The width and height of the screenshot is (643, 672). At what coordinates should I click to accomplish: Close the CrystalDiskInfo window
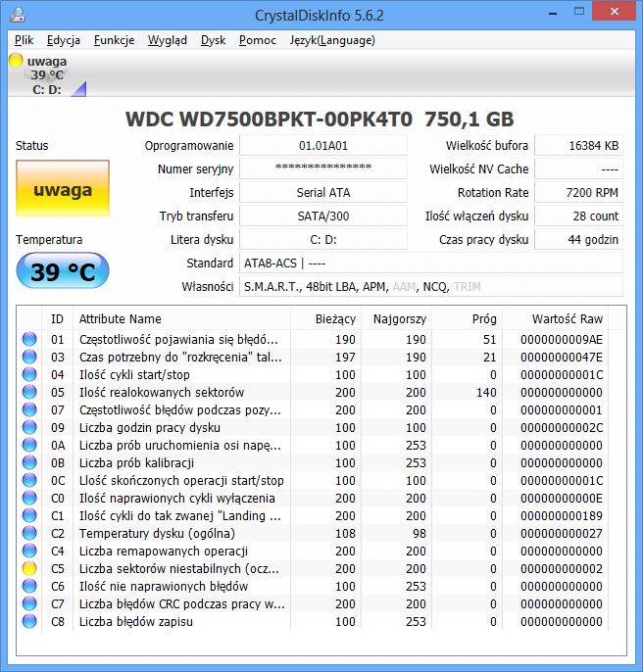click(x=614, y=11)
